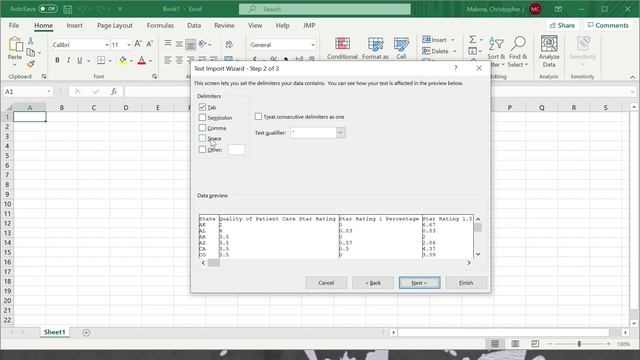Click the AutoSum sigma icon
This screenshot has width=640, height=360.
click(x=472, y=39)
